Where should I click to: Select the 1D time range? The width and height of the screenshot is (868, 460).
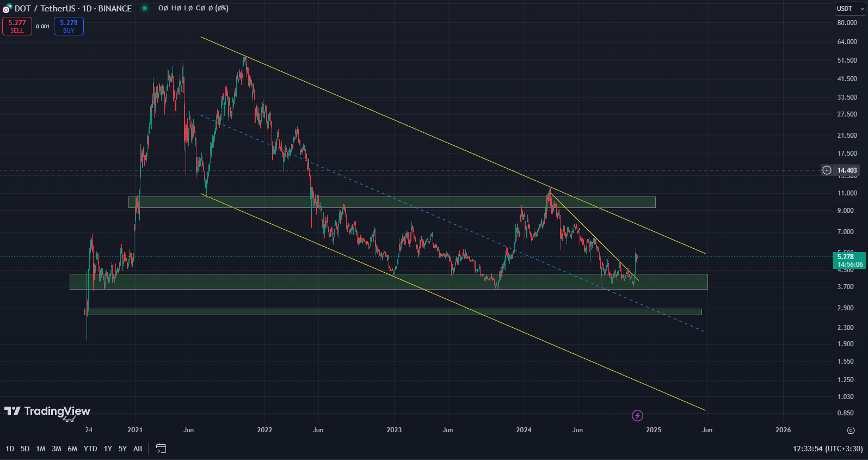(10, 449)
